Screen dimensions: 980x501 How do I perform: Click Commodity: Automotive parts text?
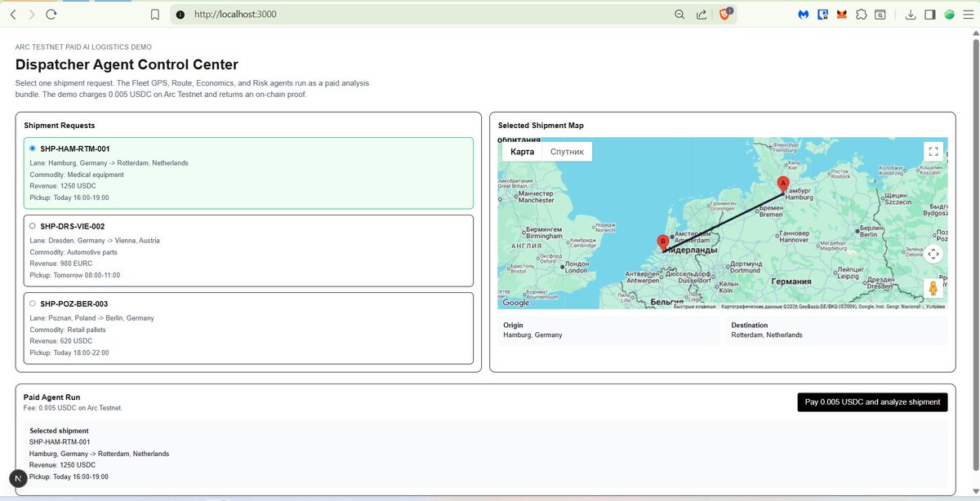pyautogui.click(x=74, y=252)
